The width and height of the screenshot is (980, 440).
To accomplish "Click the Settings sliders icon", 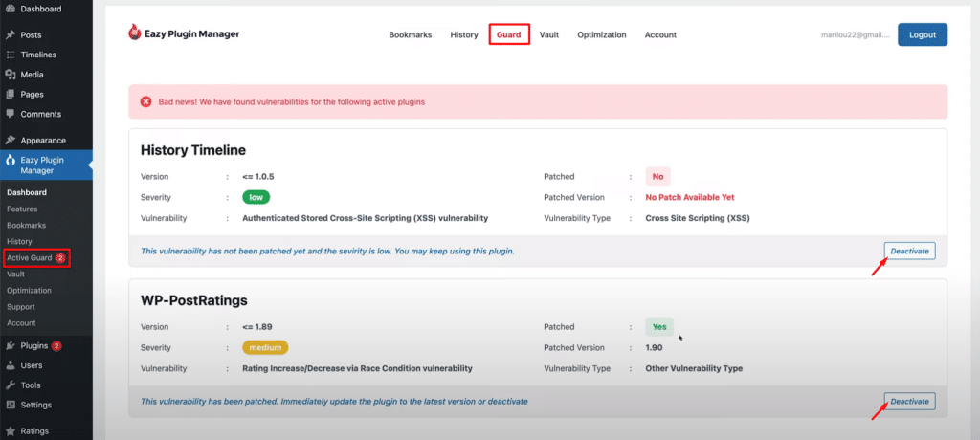I will tap(10, 405).
